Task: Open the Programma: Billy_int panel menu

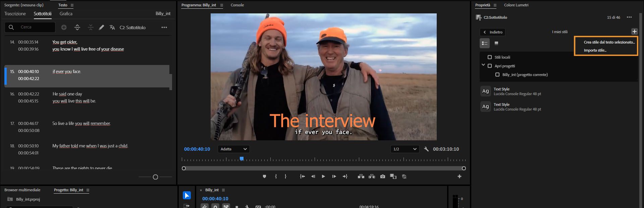Action: [x=221, y=5]
